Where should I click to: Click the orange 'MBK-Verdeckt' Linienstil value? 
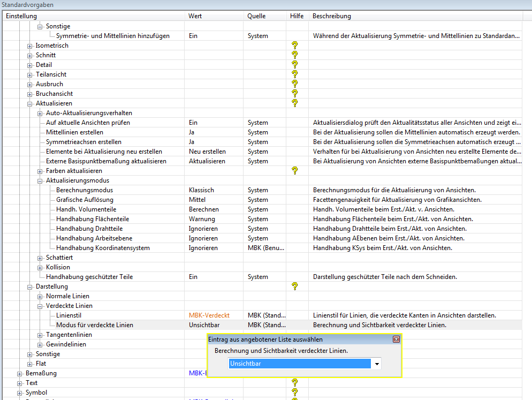tap(209, 315)
